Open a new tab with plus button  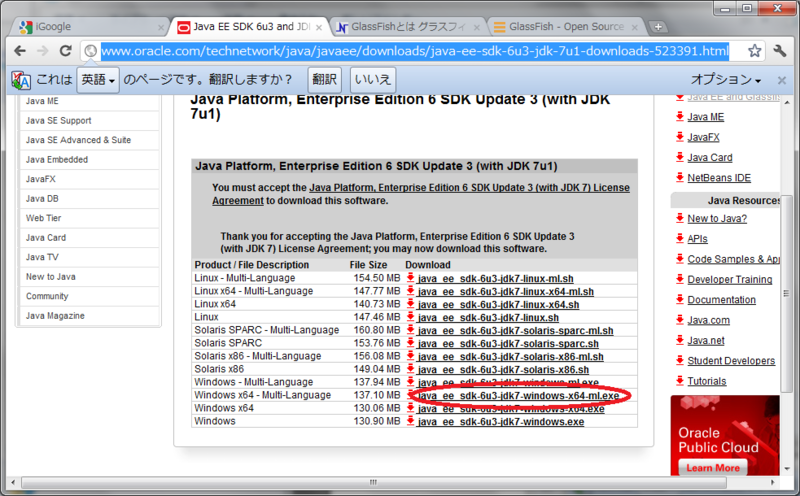click(x=658, y=27)
